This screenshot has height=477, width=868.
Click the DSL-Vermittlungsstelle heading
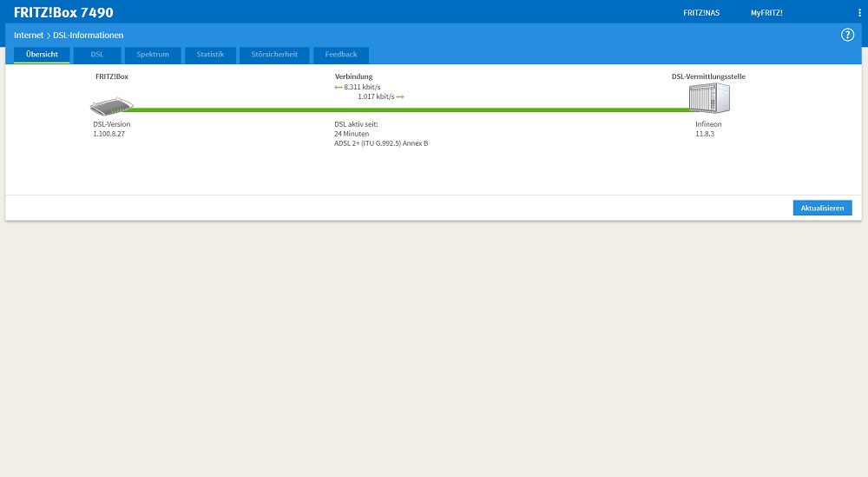708,76
